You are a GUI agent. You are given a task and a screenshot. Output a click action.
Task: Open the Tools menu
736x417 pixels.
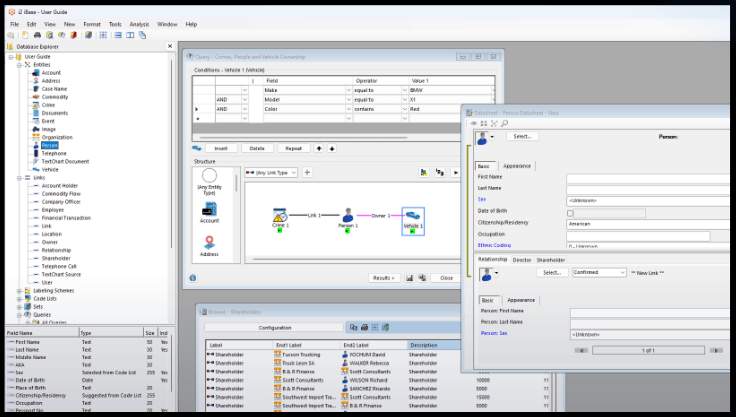pos(115,24)
